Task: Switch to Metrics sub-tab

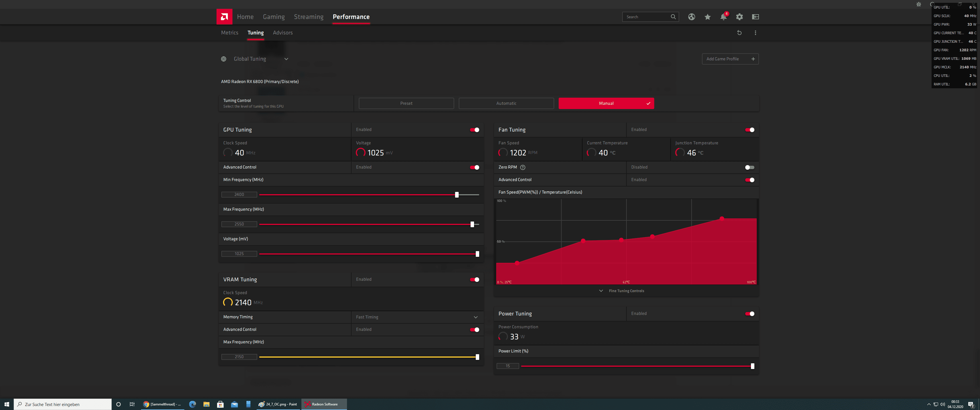Action: (x=229, y=33)
